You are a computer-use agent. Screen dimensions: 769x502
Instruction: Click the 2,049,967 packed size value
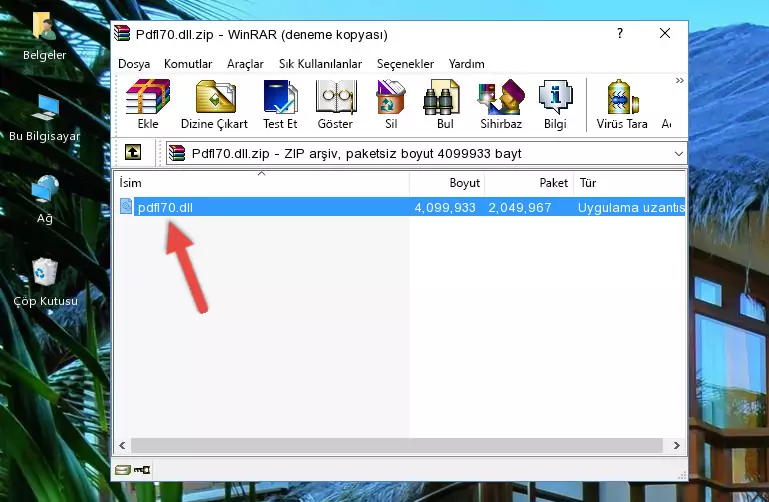click(x=520, y=208)
